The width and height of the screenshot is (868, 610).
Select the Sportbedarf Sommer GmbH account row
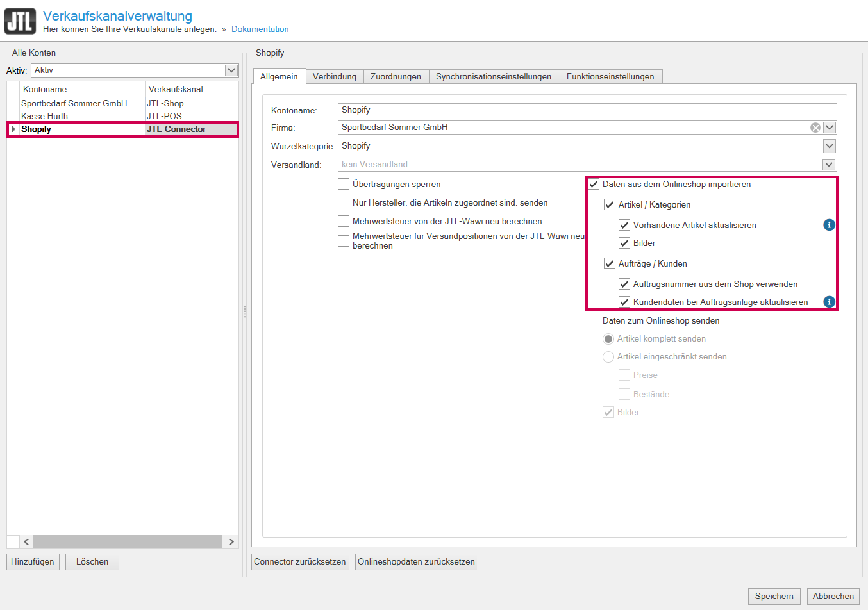pos(122,103)
